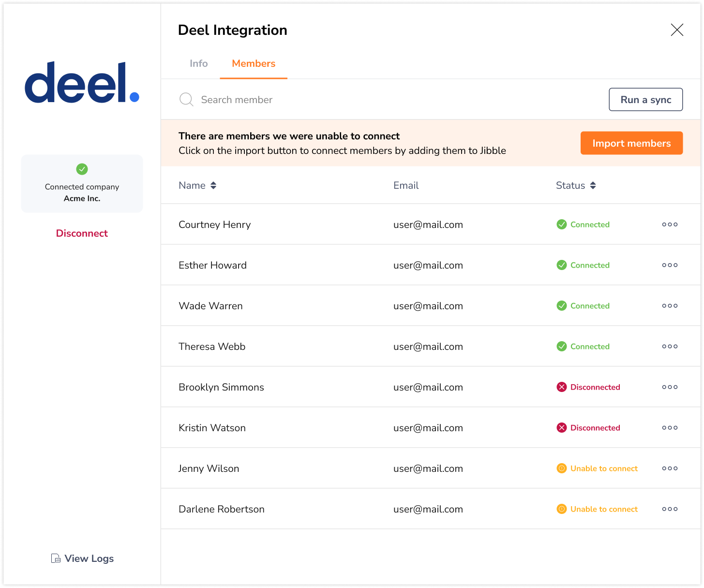Screen dimensions: 704x588
Task: Select the Esther Howard name
Action: 212,265
